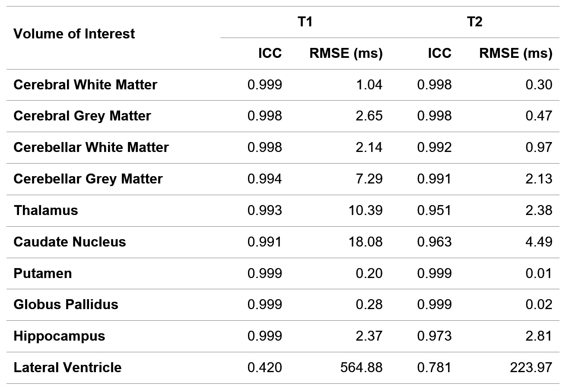Click the Cerebral Grey Matter row label
This screenshot has height=392, width=569.
[x=83, y=116]
